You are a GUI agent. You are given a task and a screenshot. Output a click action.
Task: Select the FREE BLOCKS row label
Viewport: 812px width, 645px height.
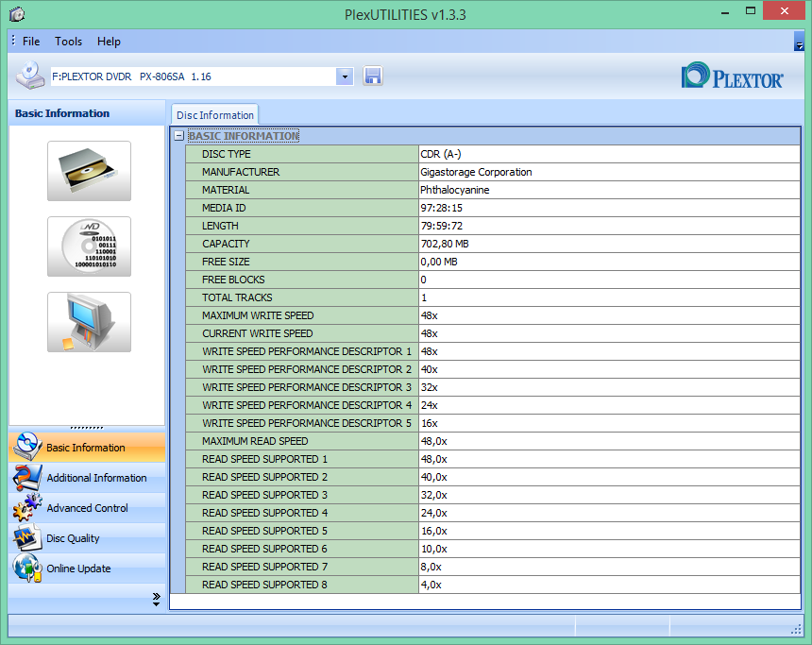click(233, 280)
